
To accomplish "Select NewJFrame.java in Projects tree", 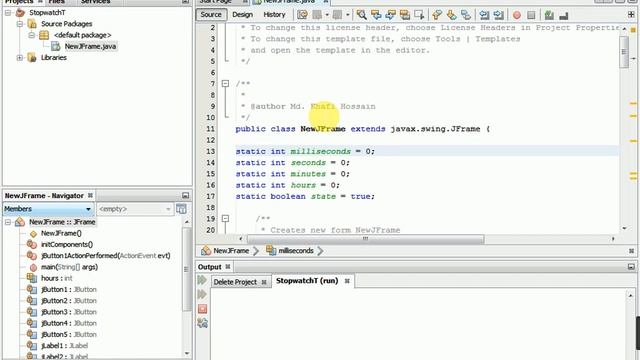I will (90, 46).
